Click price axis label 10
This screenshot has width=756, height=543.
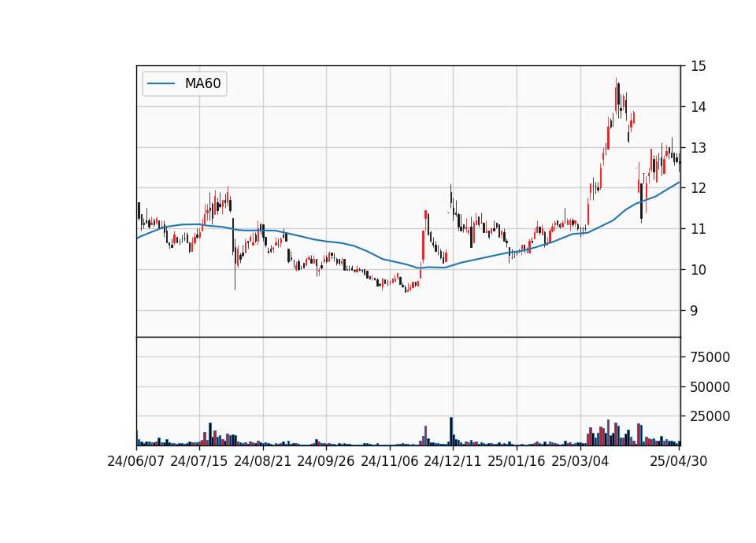(699, 270)
